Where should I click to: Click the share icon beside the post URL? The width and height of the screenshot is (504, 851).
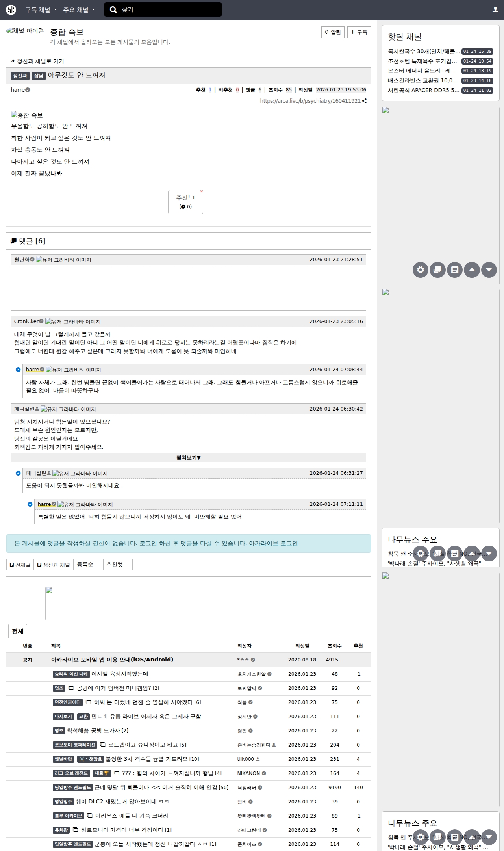[x=365, y=101]
